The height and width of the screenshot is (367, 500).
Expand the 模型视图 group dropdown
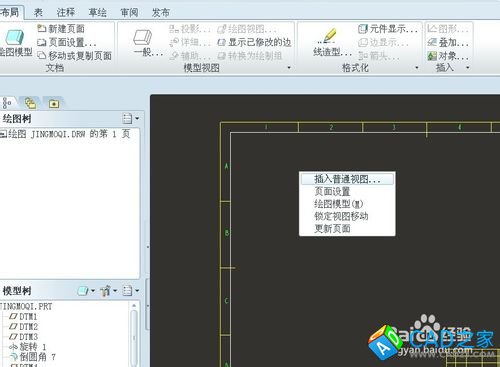click(x=289, y=68)
